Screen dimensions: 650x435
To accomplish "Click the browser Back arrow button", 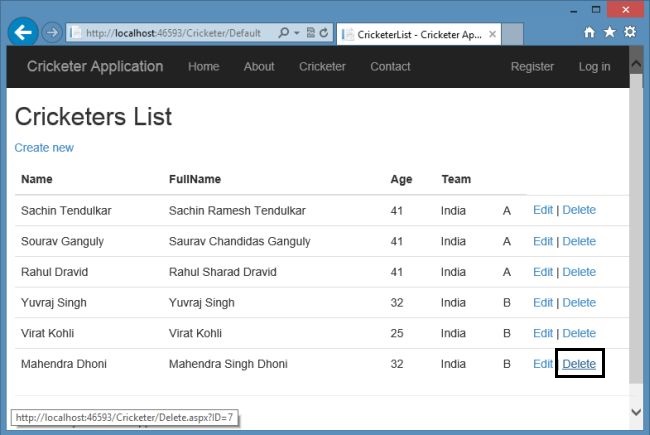I will 23,32.
